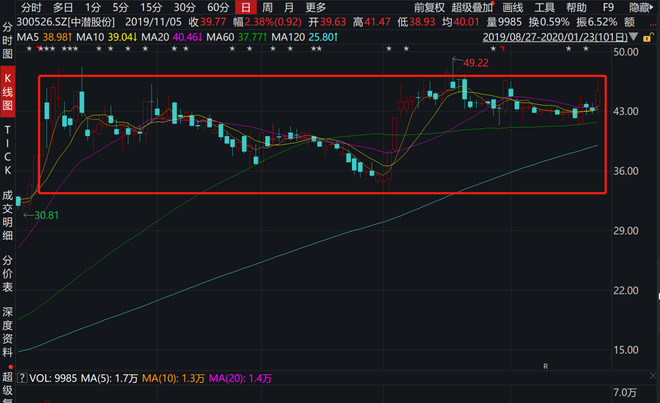660x403 pixels.
Task: Switch chart to 60分 interval
Action: pyautogui.click(x=218, y=7)
